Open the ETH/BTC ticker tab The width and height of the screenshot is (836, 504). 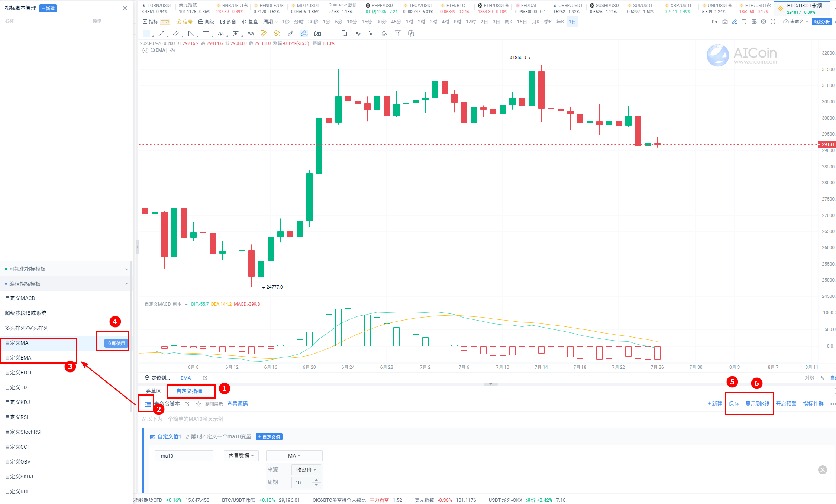(455, 8)
